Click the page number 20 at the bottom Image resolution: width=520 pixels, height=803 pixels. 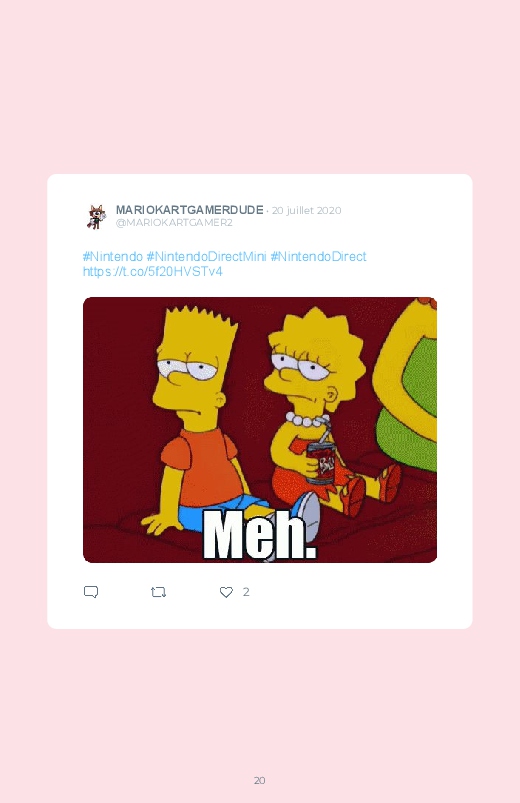[260, 780]
